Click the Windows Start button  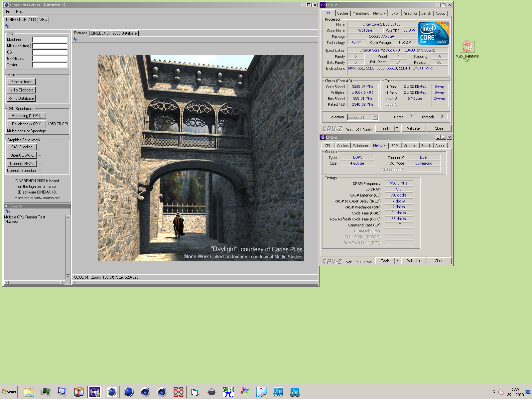(x=9, y=392)
